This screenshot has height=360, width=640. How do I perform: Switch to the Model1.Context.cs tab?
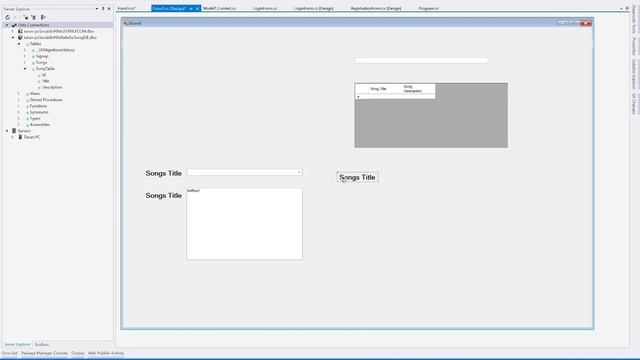click(x=219, y=8)
